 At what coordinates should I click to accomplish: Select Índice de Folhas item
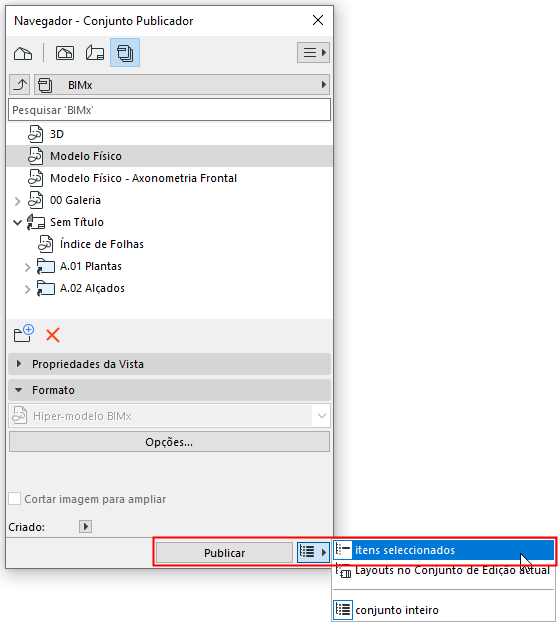pyautogui.click(x=102, y=244)
